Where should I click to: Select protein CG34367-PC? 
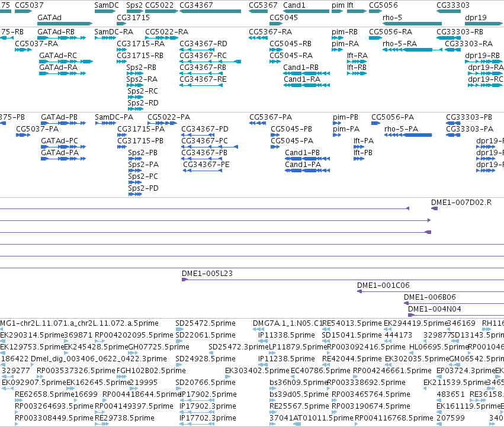pos(210,147)
